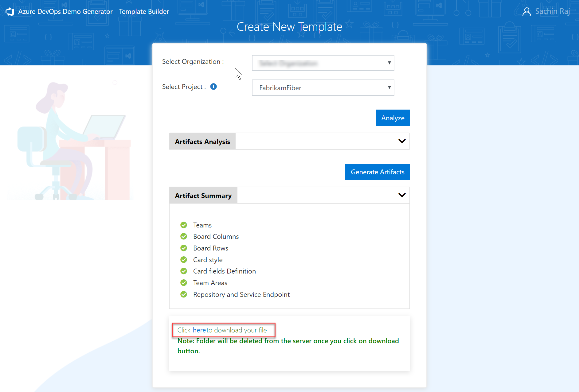This screenshot has width=579, height=392.
Task: Click the Card style green checkmark icon
Action: point(184,260)
